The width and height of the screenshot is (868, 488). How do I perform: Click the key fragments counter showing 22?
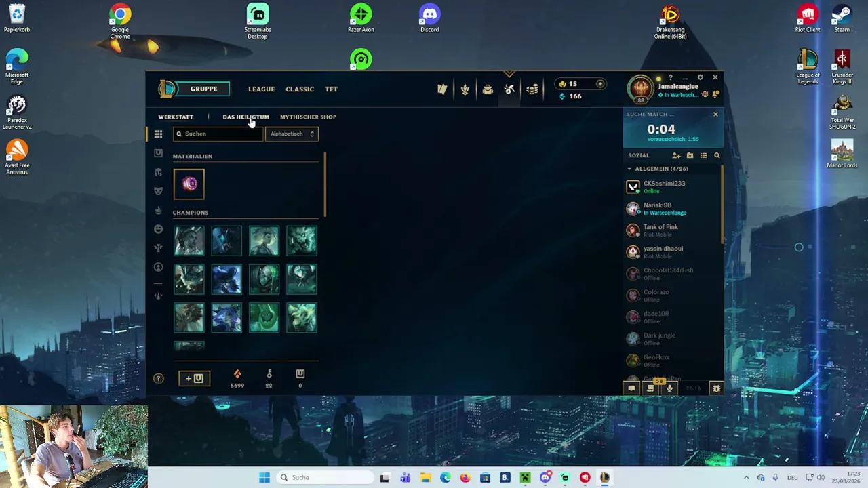[269, 379]
